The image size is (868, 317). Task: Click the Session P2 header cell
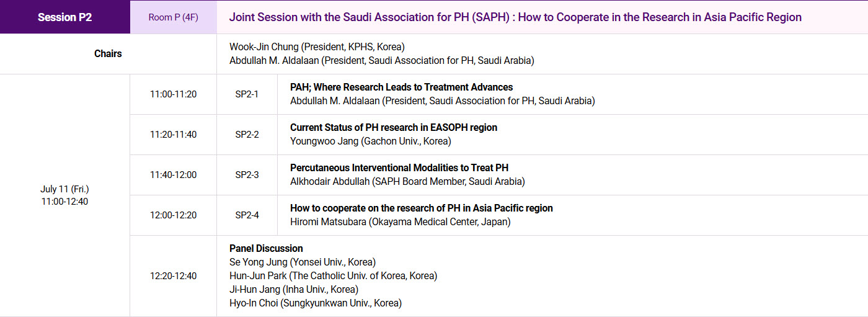pos(64,17)
